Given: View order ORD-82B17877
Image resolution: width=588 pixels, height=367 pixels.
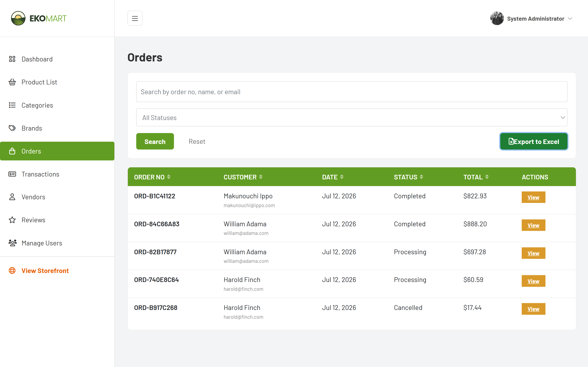Looking at the screenshot, I should pyautogui.click(x=533, y=253).
